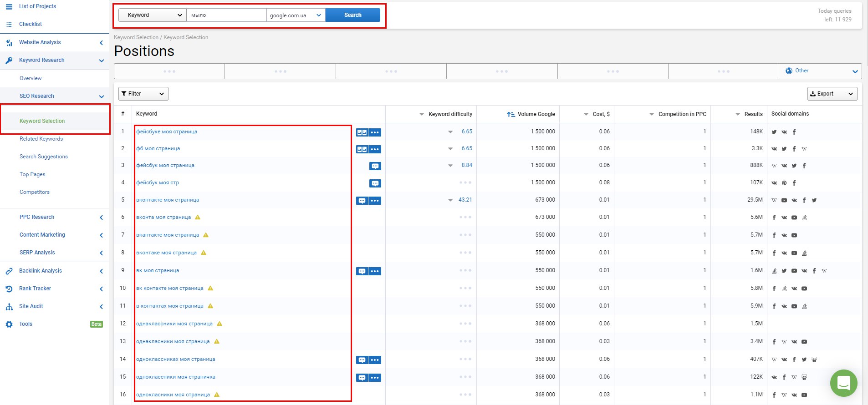Open Related Keywords in the sidebar
The height and width of the screenshot is (405, 868).
pyautogui.click(x=41, y=139)
